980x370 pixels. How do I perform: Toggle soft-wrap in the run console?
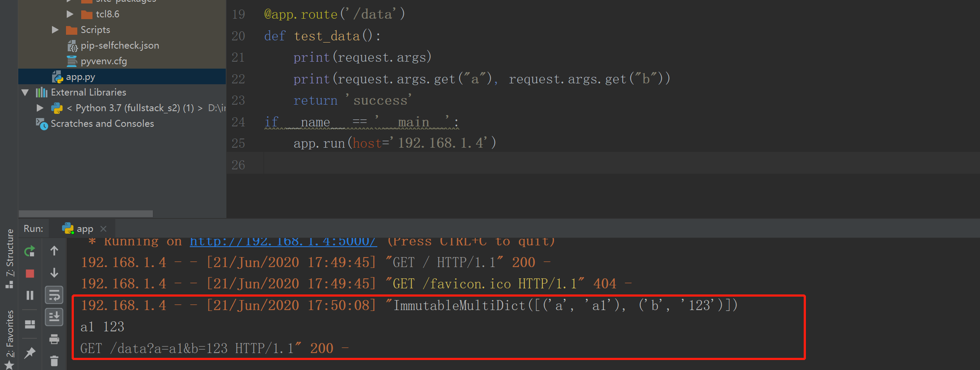pyautogui.click(x=54, y=295)
